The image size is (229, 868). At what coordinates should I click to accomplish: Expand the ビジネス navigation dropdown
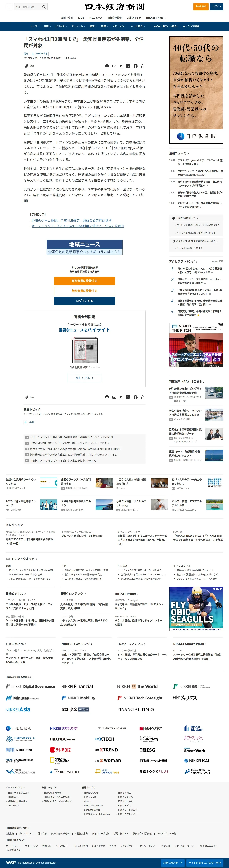coord(61,26)
